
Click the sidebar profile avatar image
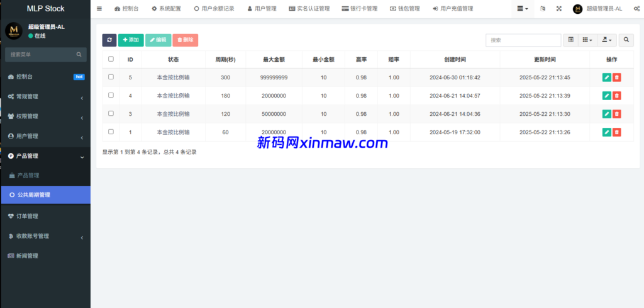click(x=14, y=31)
